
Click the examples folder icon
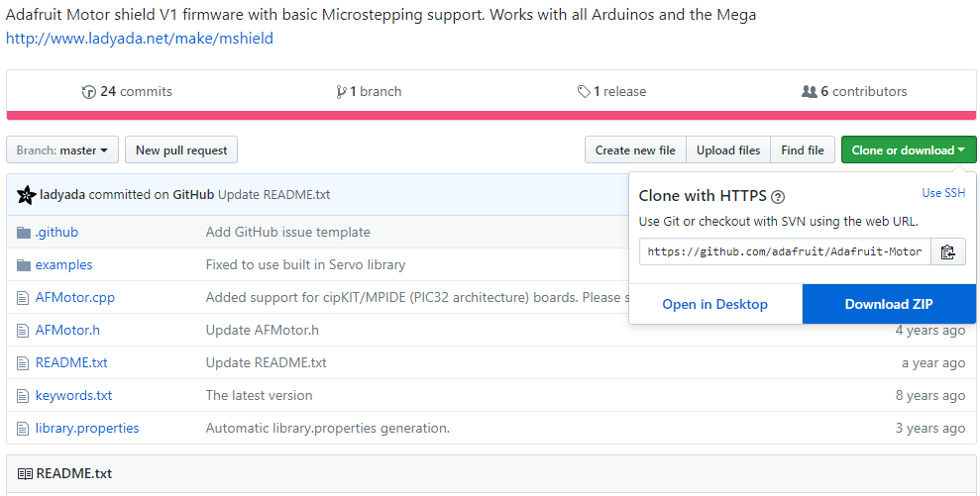pyautogui.click(x=25, y=265)
